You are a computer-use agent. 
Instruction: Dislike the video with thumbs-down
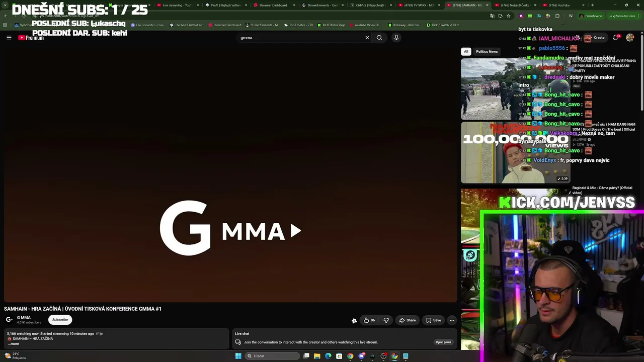386,320
